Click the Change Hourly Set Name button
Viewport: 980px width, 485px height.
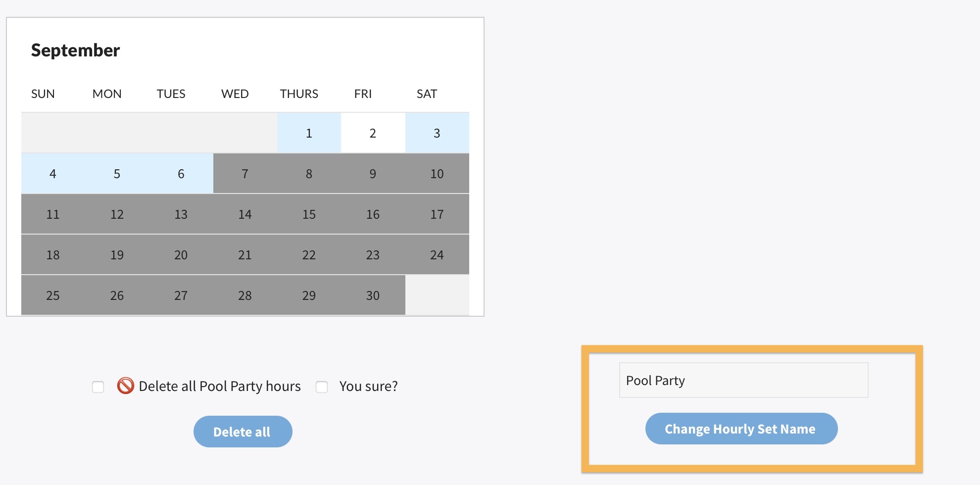[741, 429]
